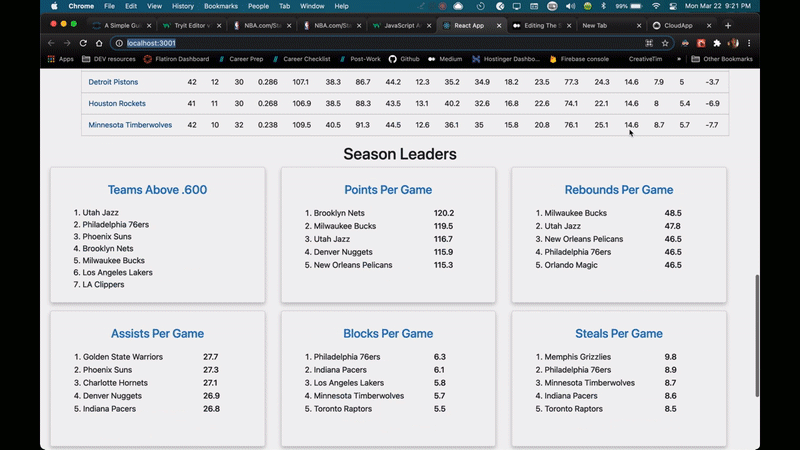Go forward with the browser forward arrow
Viewport: 800px width, 450px height.
(x=67, y=43)
